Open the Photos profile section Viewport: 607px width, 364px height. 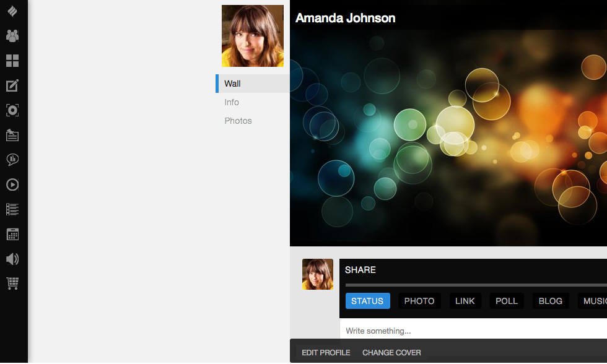[x=238, y=121]
